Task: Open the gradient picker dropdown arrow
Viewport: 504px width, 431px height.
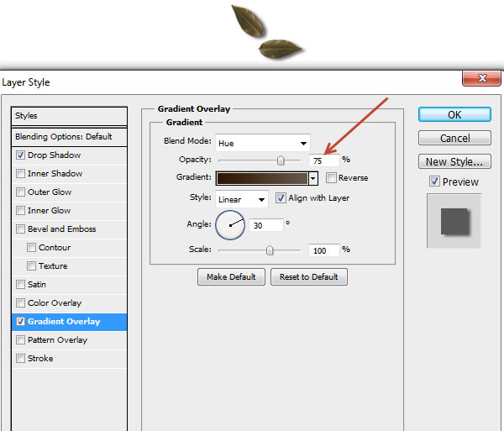Action: pos(313,178)
